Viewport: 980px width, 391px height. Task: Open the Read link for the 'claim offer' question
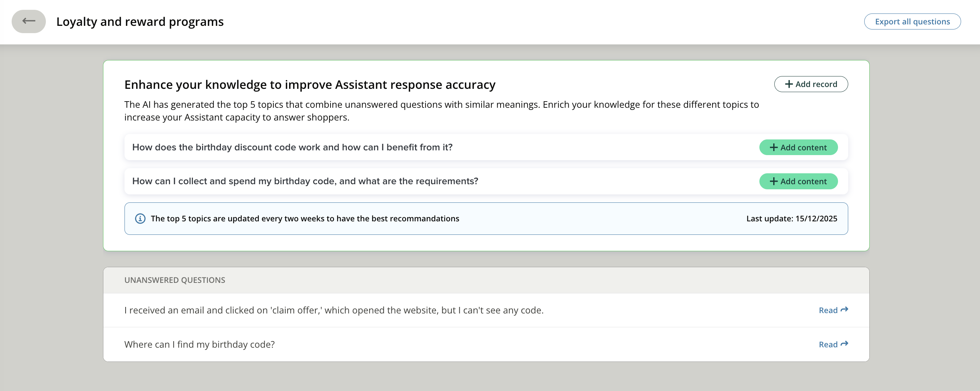pos(828,311)
